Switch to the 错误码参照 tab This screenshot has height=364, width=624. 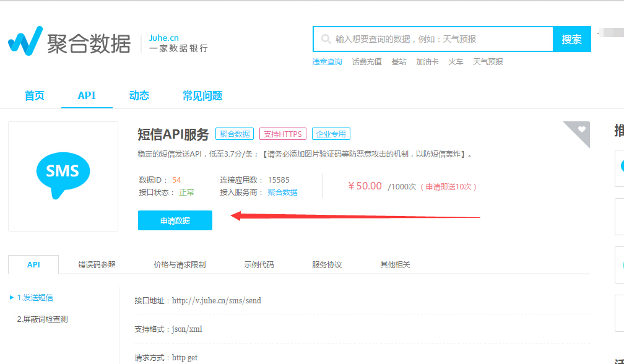pos(97,264)
